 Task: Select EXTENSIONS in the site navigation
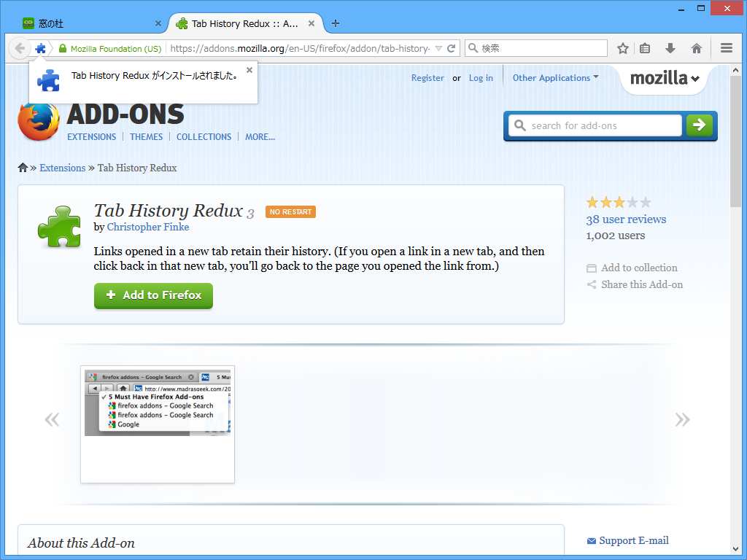(x=91, y=136)
